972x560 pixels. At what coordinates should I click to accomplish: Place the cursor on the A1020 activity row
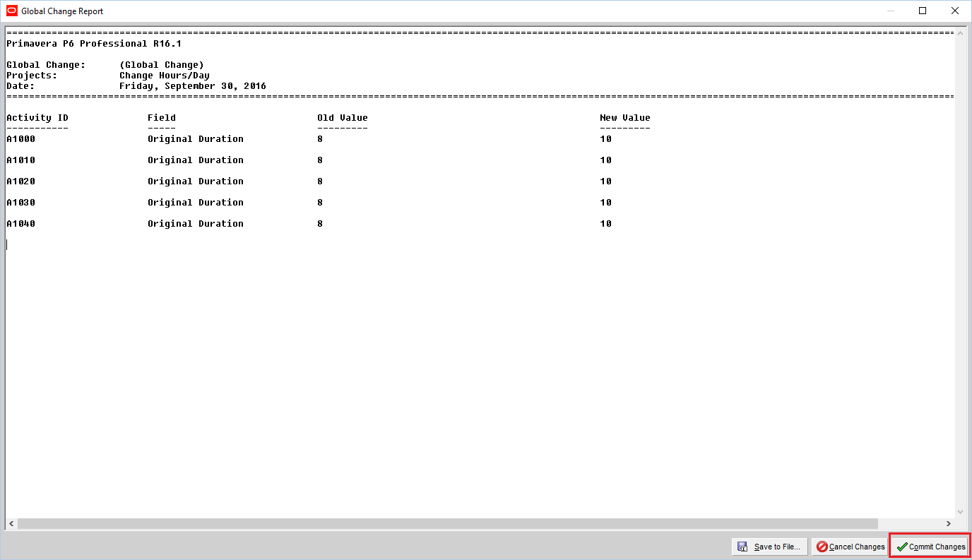tap(20, 181)
